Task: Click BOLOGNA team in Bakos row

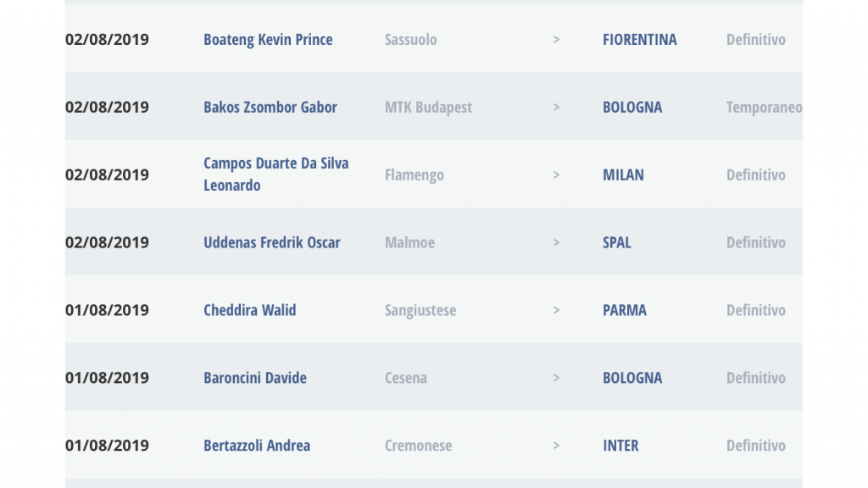Action: 632,107
